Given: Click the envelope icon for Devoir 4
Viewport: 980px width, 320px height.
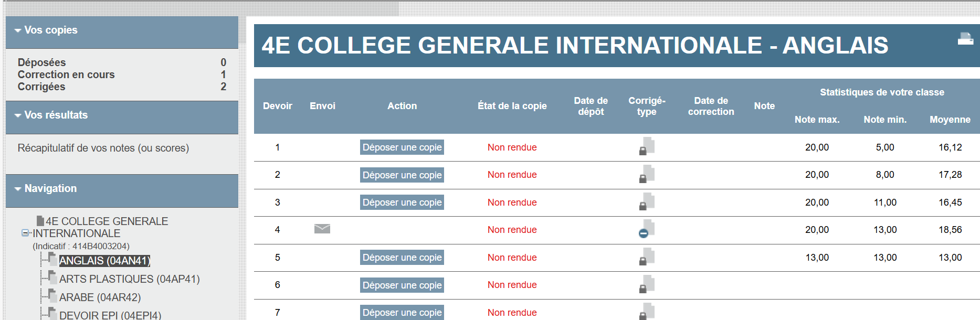Looking at the screenshot, I should (322, 229).
